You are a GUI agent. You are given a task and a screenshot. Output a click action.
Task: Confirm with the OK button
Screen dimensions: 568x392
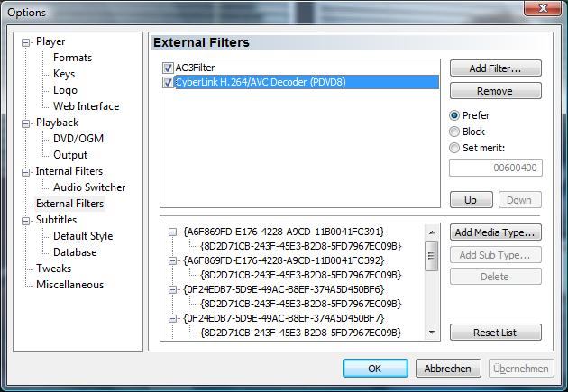coord(375,369)
